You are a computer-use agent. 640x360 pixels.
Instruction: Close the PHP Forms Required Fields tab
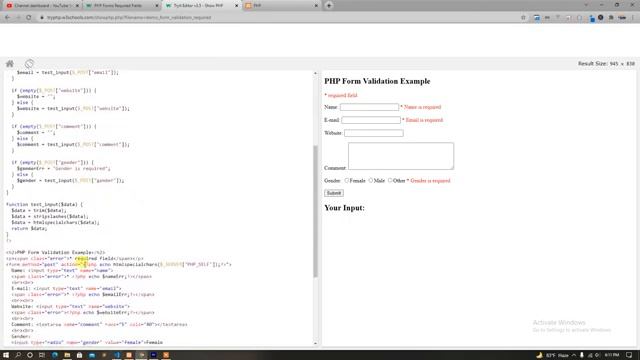157,6
